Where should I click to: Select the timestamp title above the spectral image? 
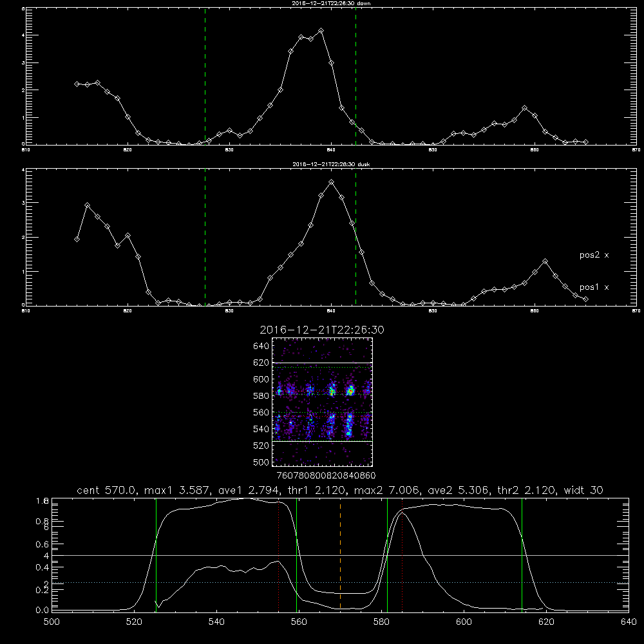pyautogui.click(x=322, y=330)
